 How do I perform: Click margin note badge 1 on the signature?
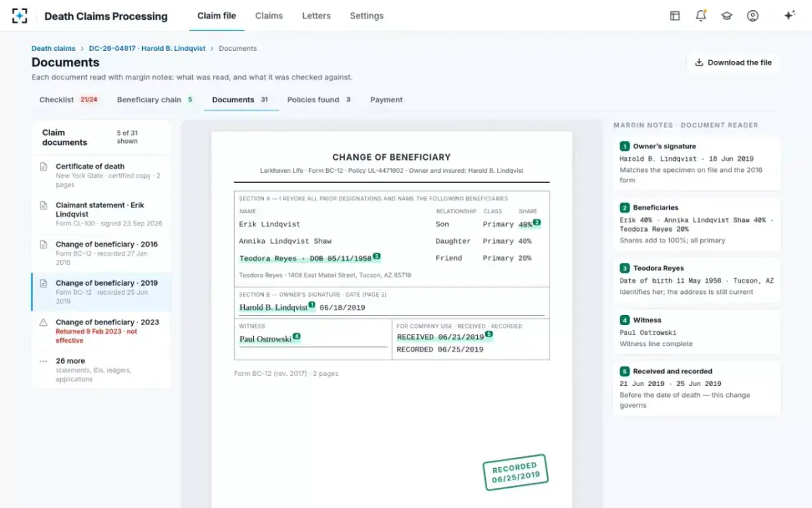click(x=312, y=305)
